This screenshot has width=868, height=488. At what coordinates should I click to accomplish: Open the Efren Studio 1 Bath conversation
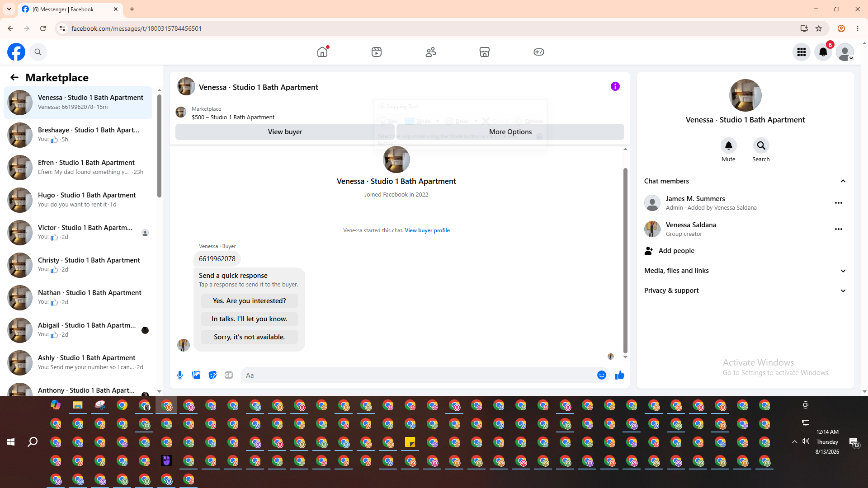coord(78,167)
